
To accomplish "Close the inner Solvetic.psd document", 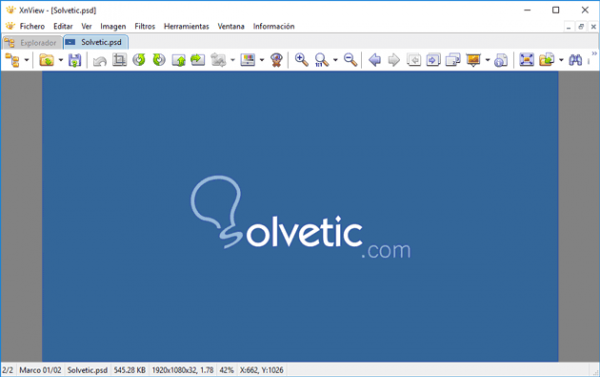I will click(593, 27).
